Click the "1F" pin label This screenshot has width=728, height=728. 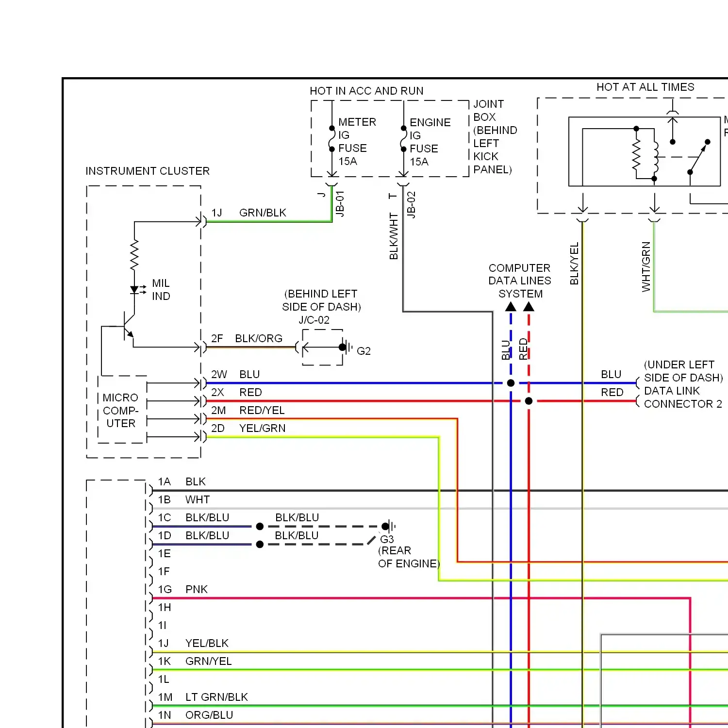click(x=164, y=571)
